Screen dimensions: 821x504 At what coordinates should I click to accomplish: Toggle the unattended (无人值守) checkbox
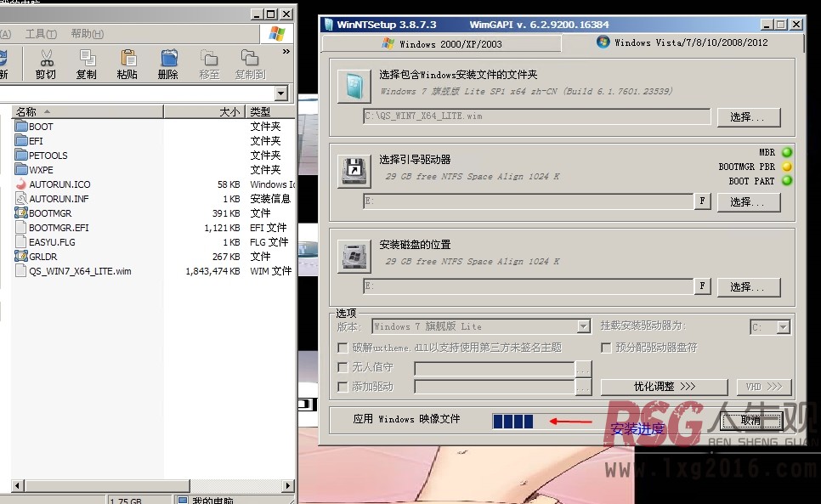(x=343, y=367)
